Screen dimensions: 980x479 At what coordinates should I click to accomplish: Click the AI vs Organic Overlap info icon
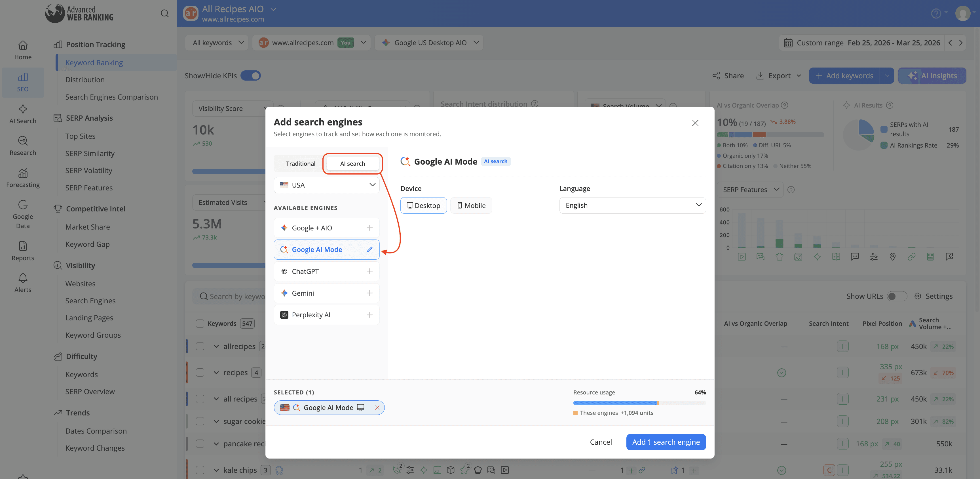[784, 105]
